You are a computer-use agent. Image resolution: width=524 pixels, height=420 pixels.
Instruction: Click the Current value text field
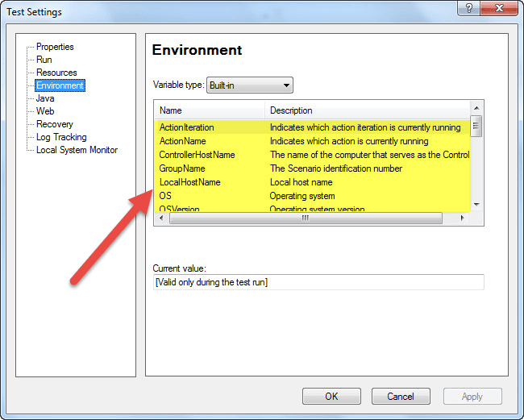tap(318, 282)
